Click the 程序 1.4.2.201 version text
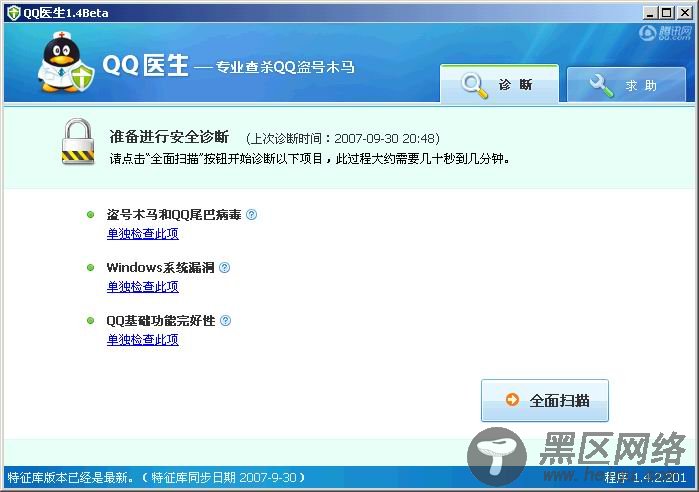 point(645,478)
